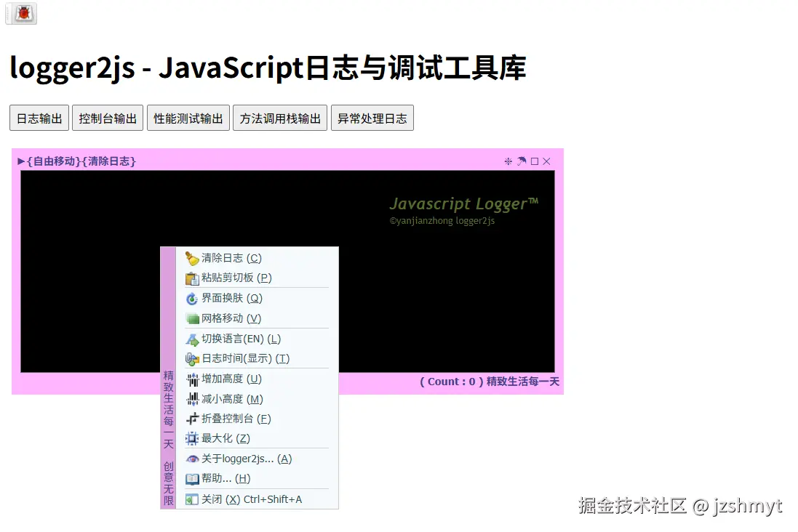This screenshot has width=798, height=532.
Task: Click the red bug icon at top left
Action: point(23,13)
